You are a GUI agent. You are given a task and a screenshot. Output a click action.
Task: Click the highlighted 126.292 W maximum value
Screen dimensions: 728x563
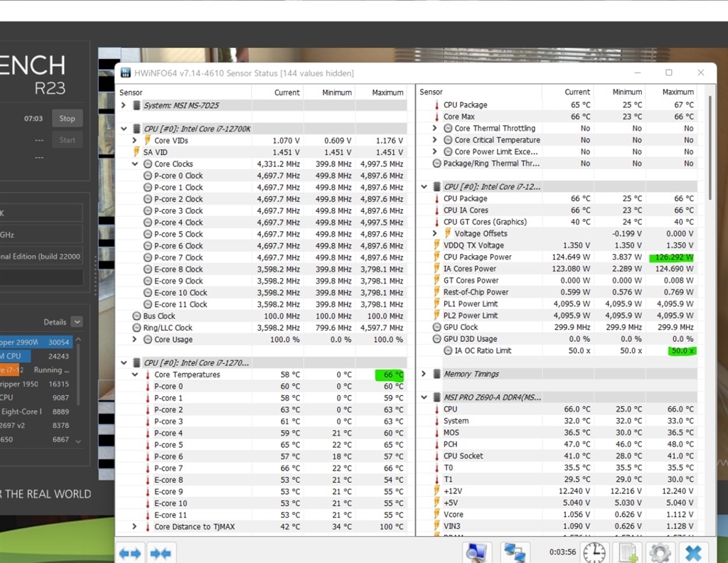click(673, 257)
